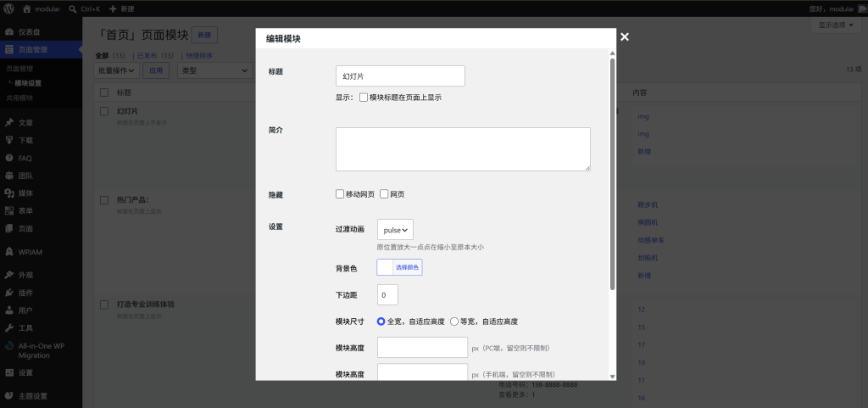Click the 设置 settings icon in sidebar
This screenshot has width=868, height=408.
[x=8, y=373]
